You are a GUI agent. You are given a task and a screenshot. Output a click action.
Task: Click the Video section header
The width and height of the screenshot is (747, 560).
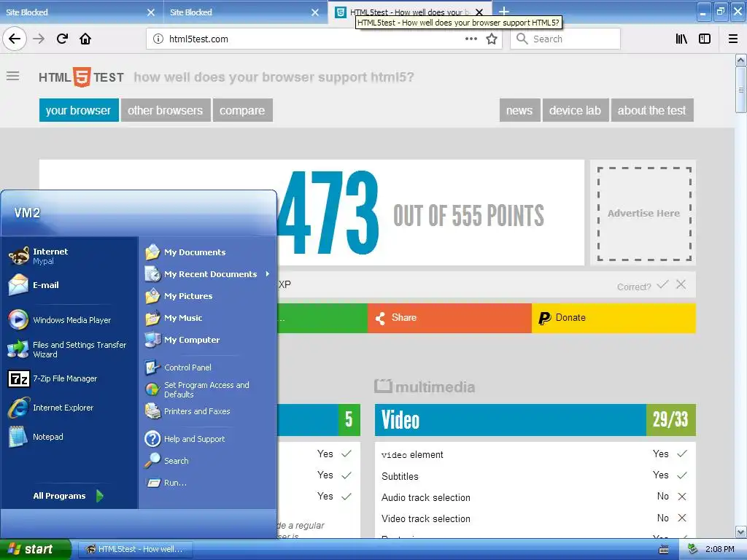click(535, 419)
